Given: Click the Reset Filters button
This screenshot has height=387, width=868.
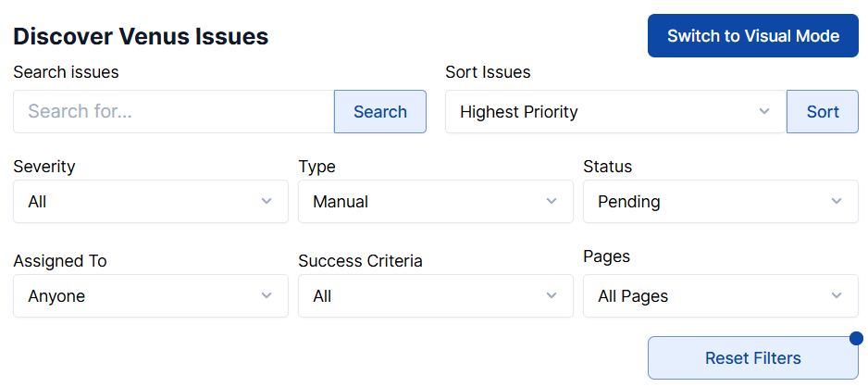Looking at the screenshot, I should click(752, 358).
